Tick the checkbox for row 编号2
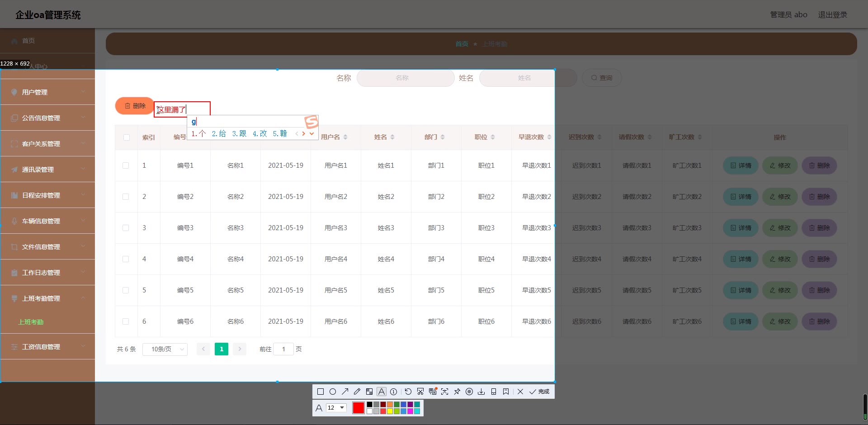868x425 pixels. pos(126,197)
